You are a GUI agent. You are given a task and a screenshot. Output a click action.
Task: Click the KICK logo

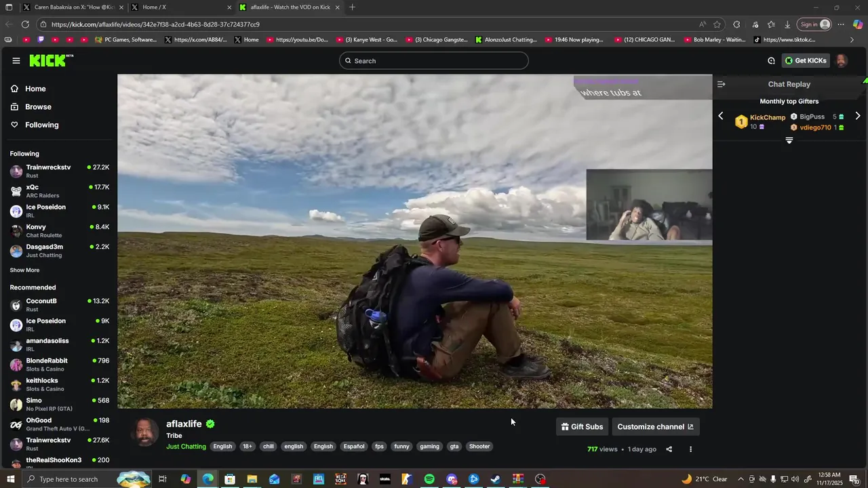(51, 61)
